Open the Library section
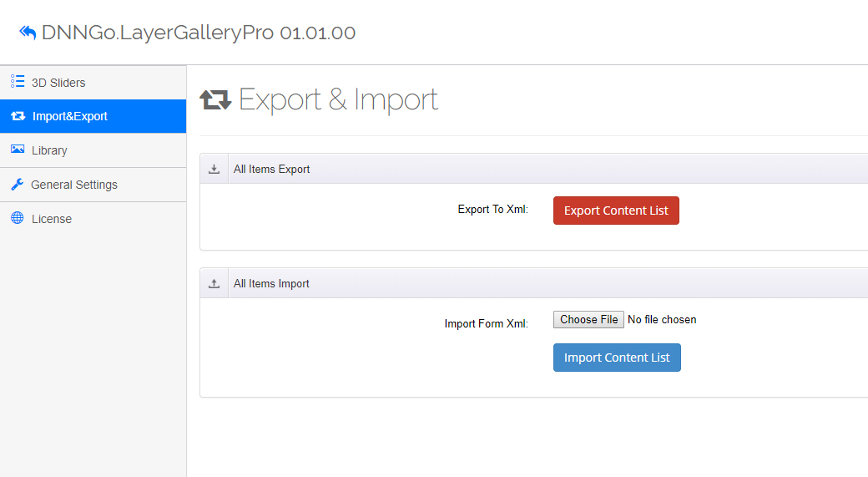The width and height of the screenshot is (868, 477). [93, 150]
